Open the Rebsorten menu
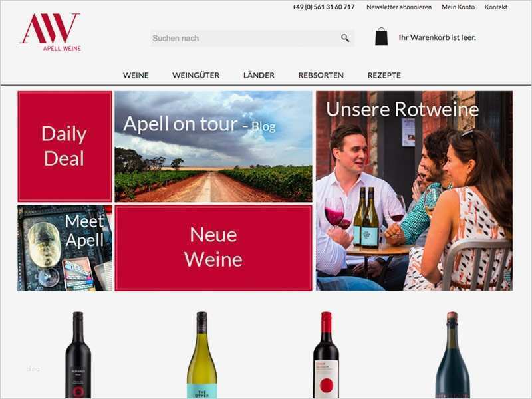The width and height of the screenshot is (532, 399). click(321, 75)
